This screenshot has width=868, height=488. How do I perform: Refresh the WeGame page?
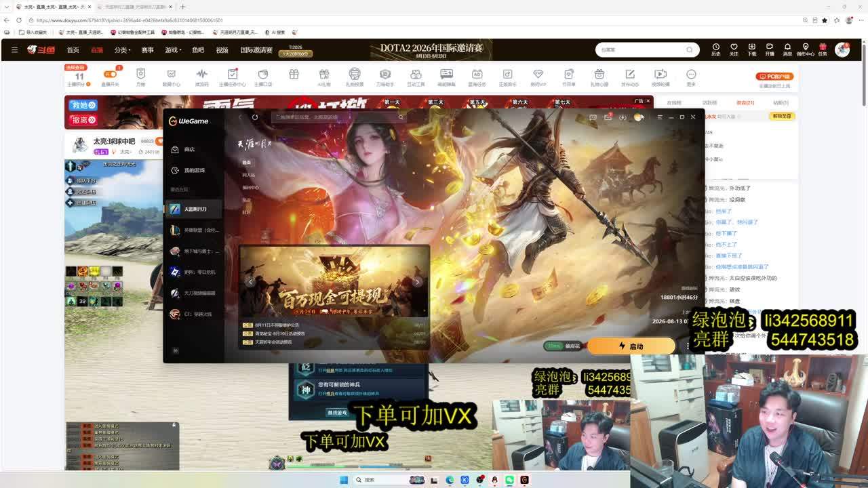click(x=255, y=117)
